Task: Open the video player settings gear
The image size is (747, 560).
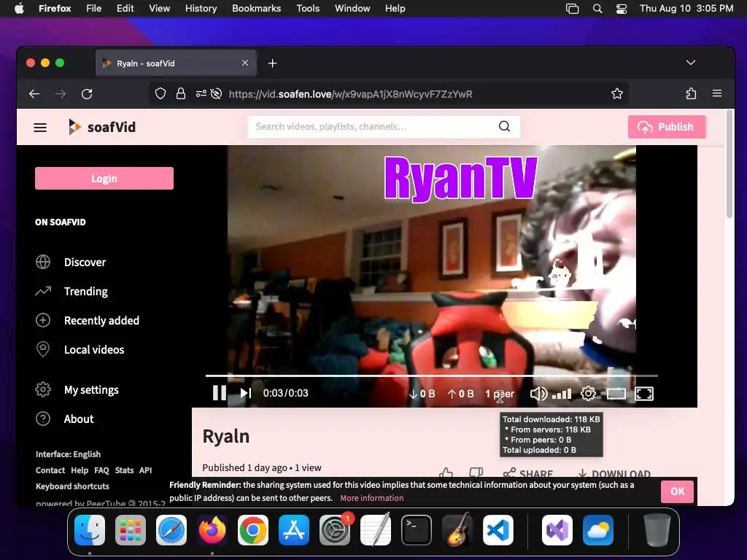Action: [x=589, y=394]
